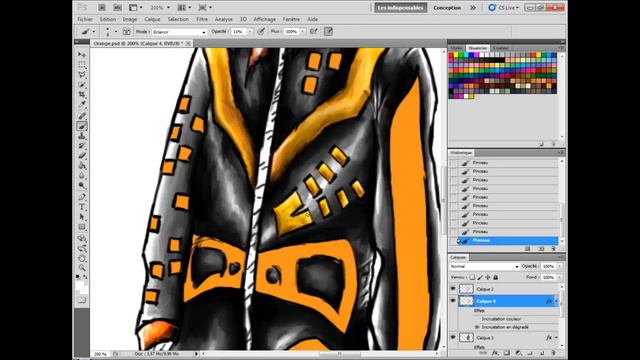Select the Crop tool
This screenshot has width=640, height=360.
click(82, 94)
